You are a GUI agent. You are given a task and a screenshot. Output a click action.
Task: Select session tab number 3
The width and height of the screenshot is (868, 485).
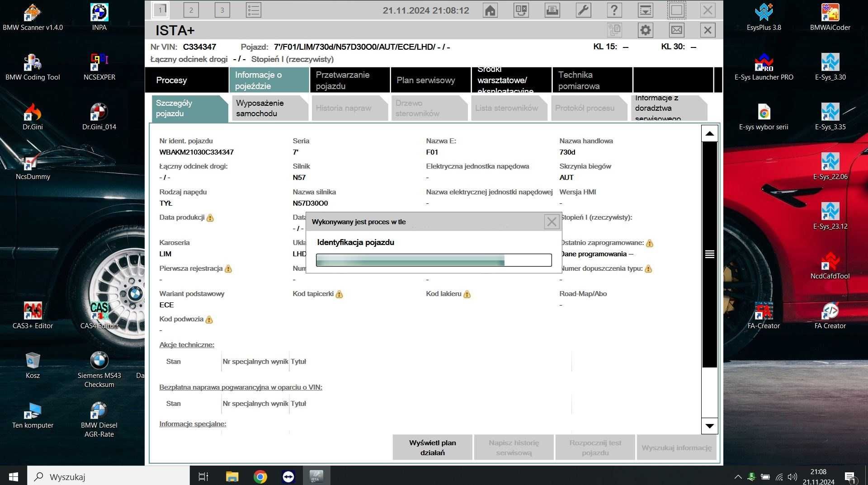coord(222,10)
